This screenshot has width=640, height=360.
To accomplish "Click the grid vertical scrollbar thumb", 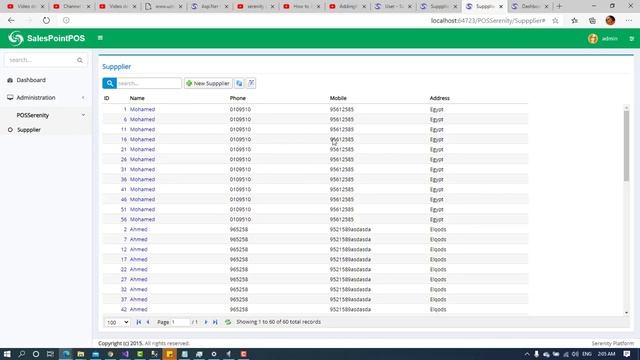I will click(626, 145).
